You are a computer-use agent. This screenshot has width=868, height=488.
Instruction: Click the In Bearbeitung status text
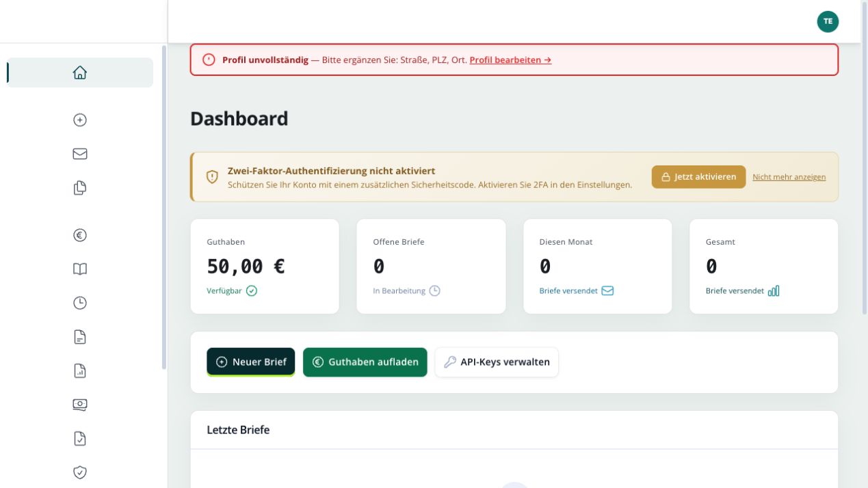tap(399, 290)
